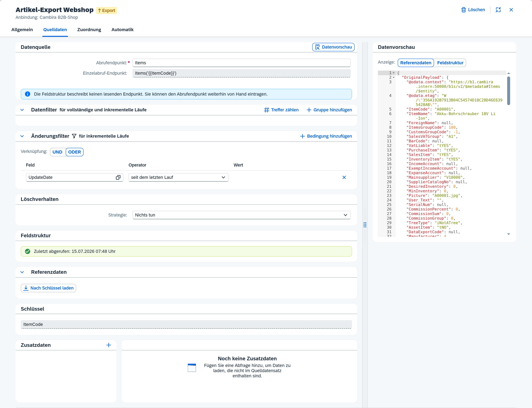Add a filter group with Gruppe hinzufügen
This screenshot has width=532, height=408.
coord(329,110)
